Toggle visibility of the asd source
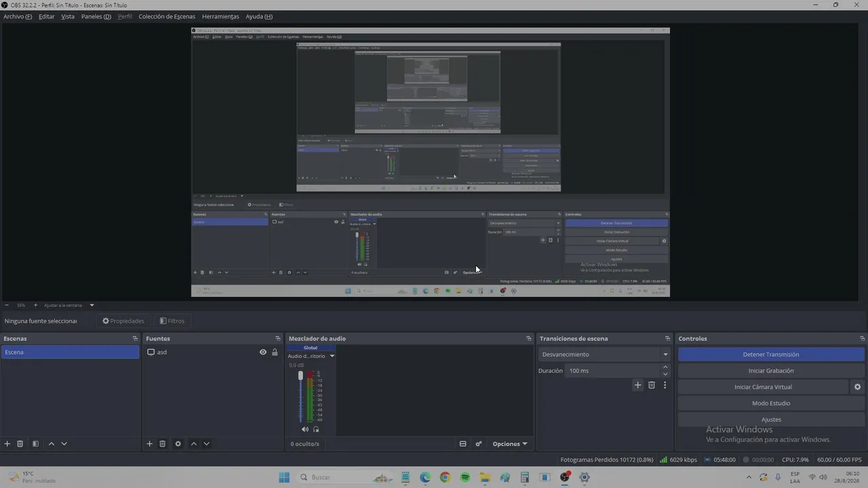 pyautogui.click(x=263, y=352)
